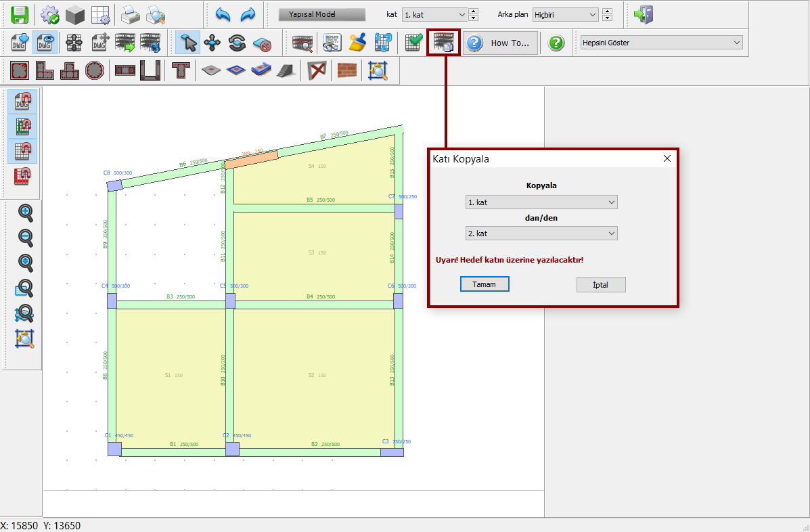This screenshot has height=532, width=810.
Task: Open the How To... help button
Action: pos(501,43)
